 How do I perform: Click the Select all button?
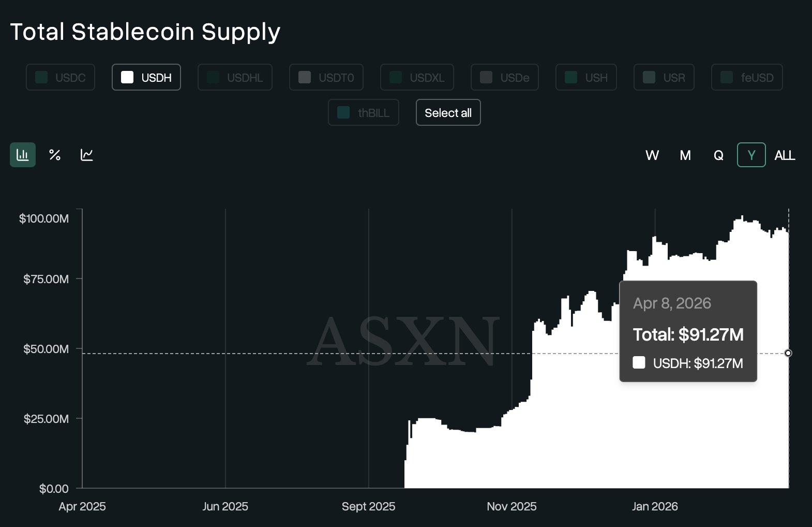coord(448,113)
